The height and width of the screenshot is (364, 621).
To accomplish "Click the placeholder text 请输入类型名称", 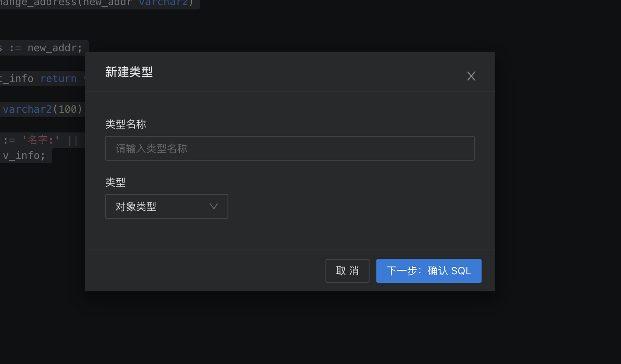I will tap(151, 148).
